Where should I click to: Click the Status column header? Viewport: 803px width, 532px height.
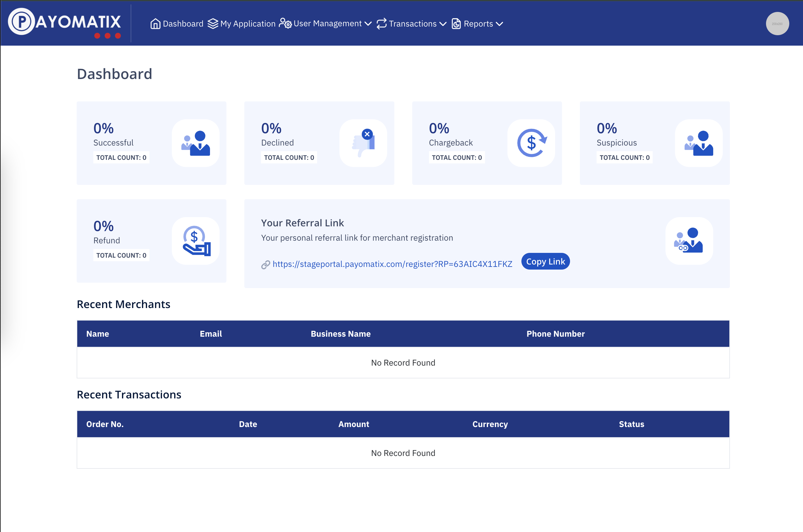click(631, 424)
